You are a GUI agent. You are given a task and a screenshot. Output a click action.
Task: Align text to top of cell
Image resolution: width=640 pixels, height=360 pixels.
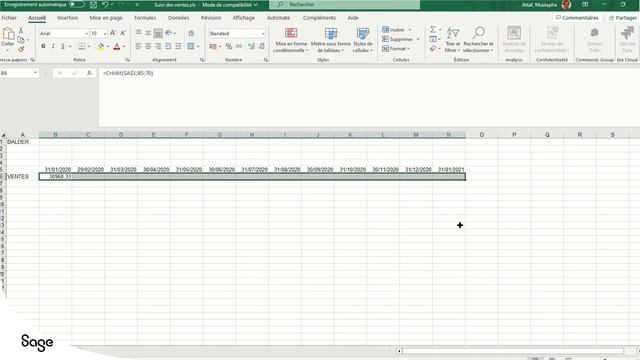click(x=138, y=33)
